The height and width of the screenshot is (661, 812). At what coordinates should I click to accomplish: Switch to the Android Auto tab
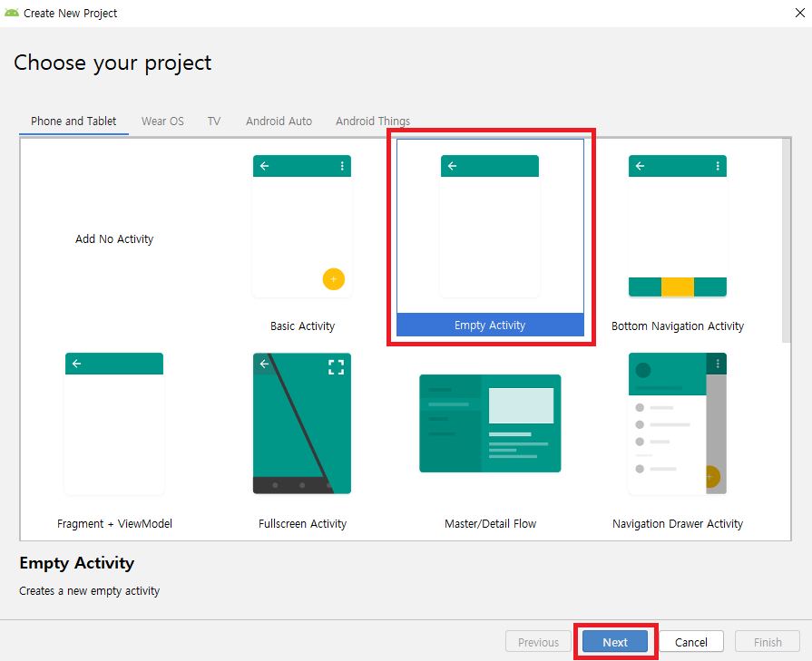coord(279,122)
